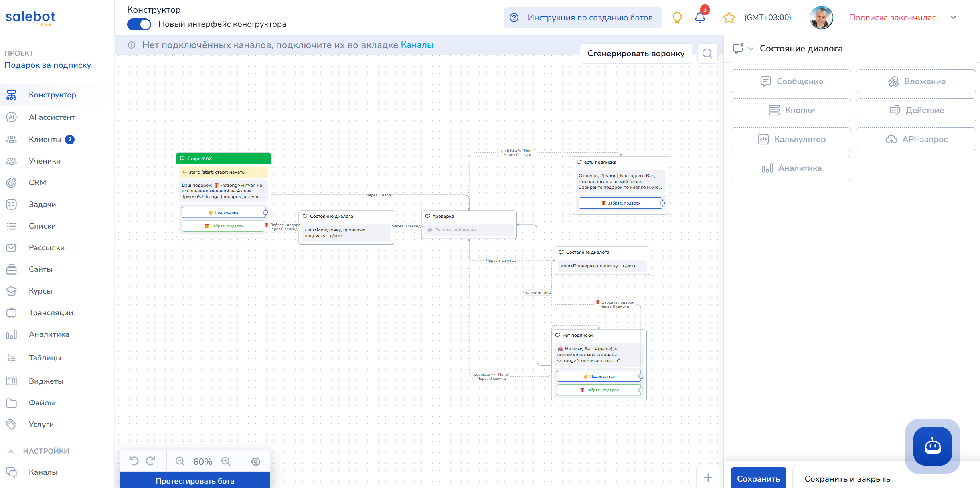
Task: Open the bot creation instructions
Action: point(583,18)
